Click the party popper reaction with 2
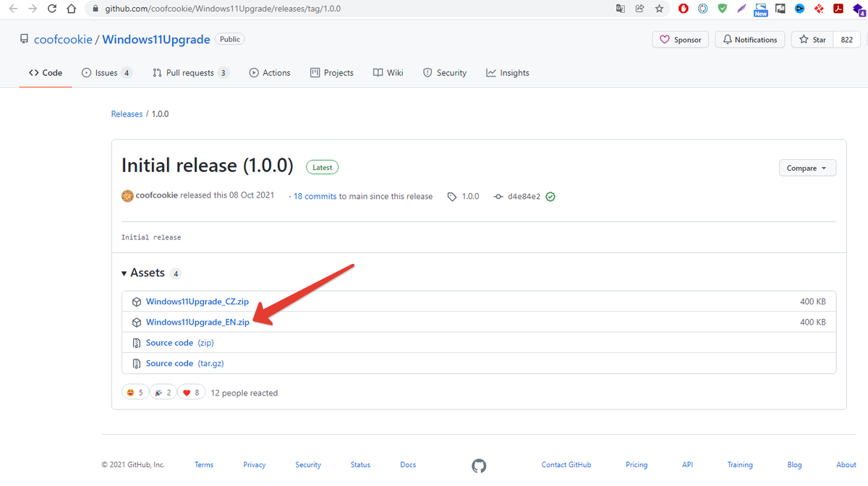 click(x=163, y=393)
